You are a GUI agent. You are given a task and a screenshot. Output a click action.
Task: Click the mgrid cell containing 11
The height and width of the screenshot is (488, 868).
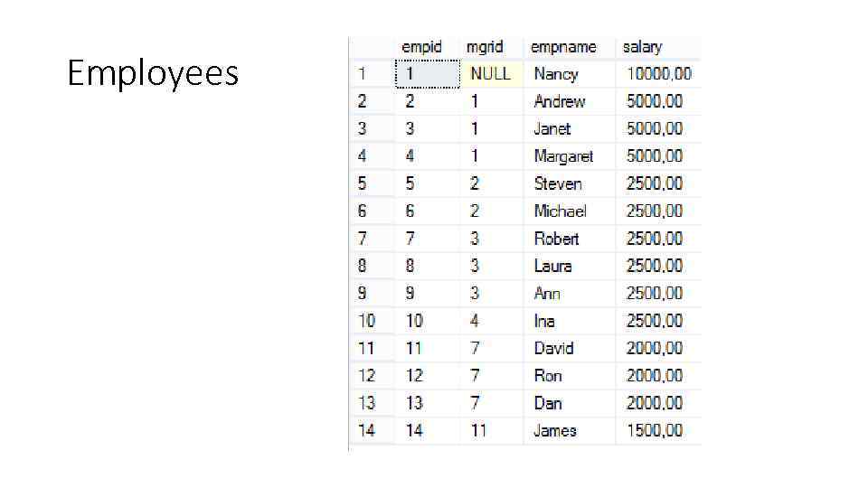(478, 430)
